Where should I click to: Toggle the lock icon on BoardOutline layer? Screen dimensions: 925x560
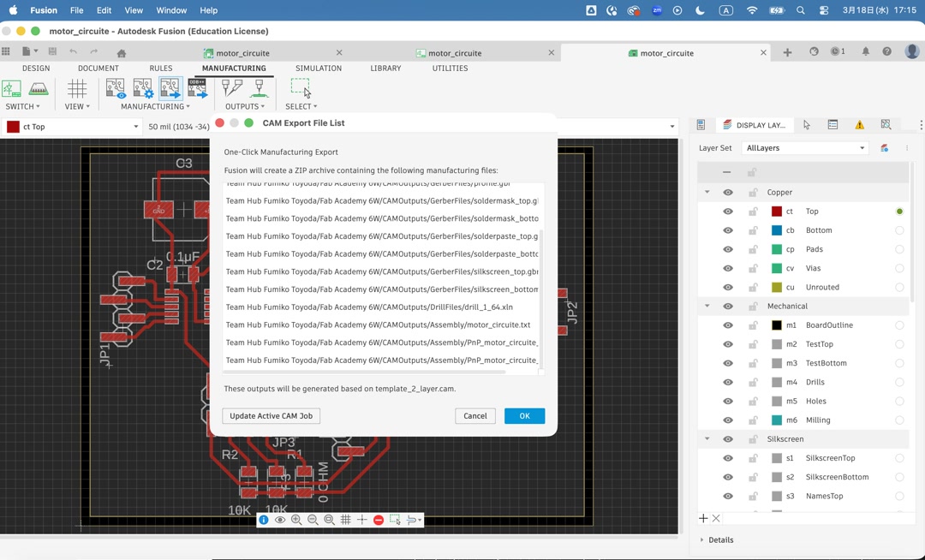[753, 325]
